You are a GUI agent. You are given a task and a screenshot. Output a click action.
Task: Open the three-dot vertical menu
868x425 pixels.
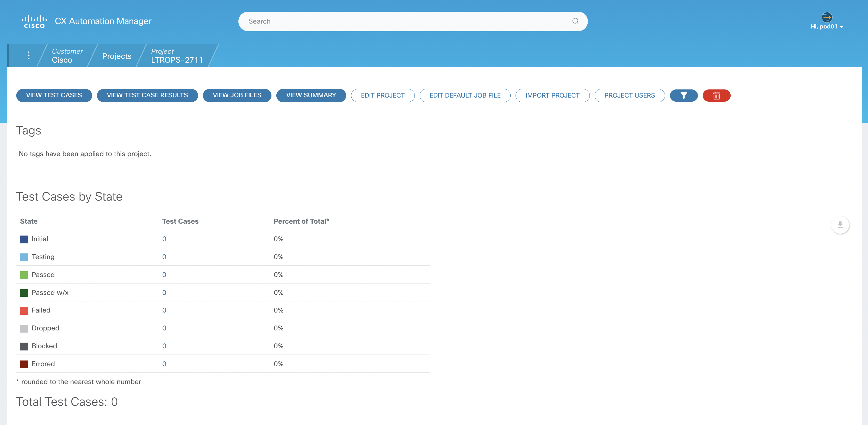pyautogui.click(x=28, y=56)
